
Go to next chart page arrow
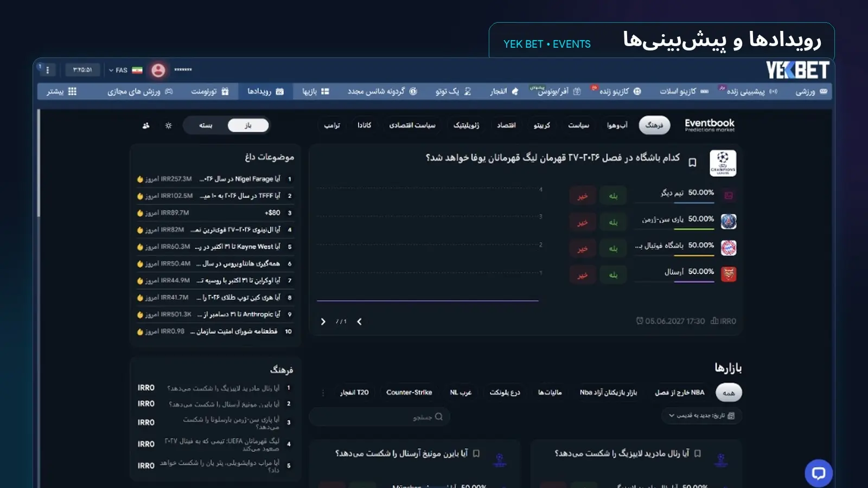click(323, 322)
